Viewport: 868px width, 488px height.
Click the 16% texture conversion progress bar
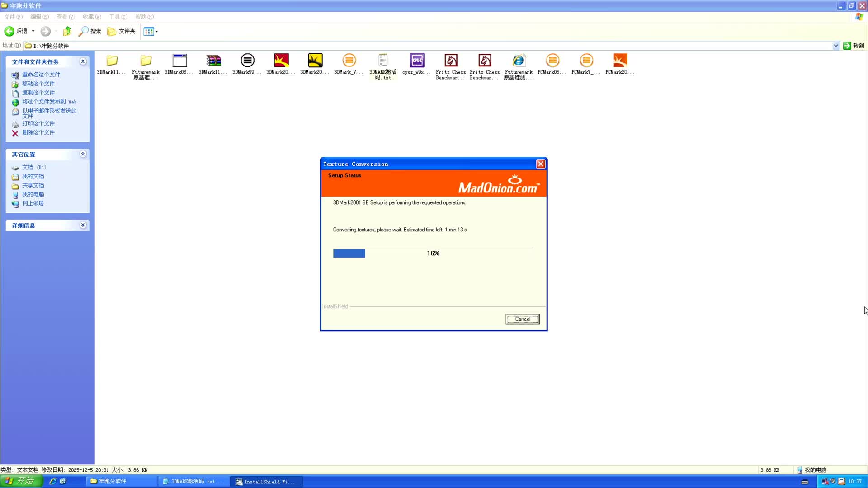433,253
